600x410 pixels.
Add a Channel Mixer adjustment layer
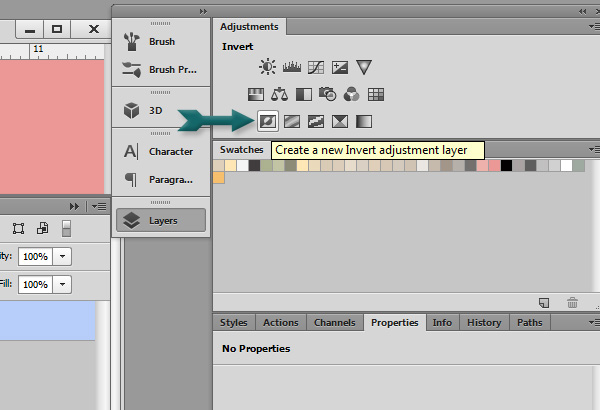point(351,94)
